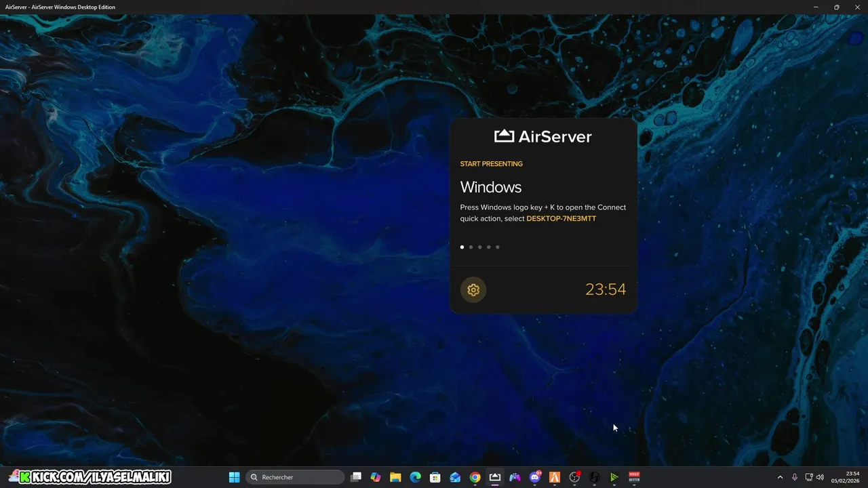Screen dimensions: 868x488
Task: Open Microsoft Edge from the taskbar
Action: pos(416,477)
